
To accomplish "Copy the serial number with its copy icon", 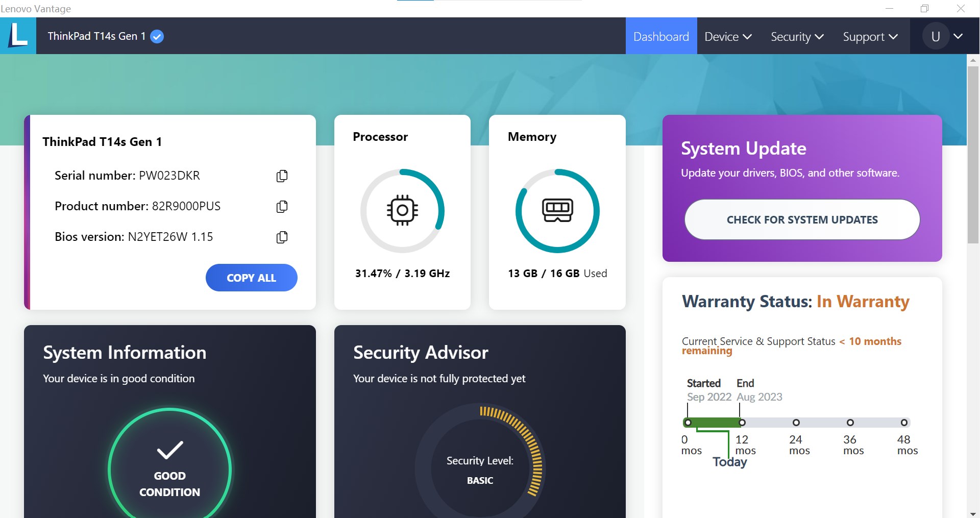I will 282,176.
